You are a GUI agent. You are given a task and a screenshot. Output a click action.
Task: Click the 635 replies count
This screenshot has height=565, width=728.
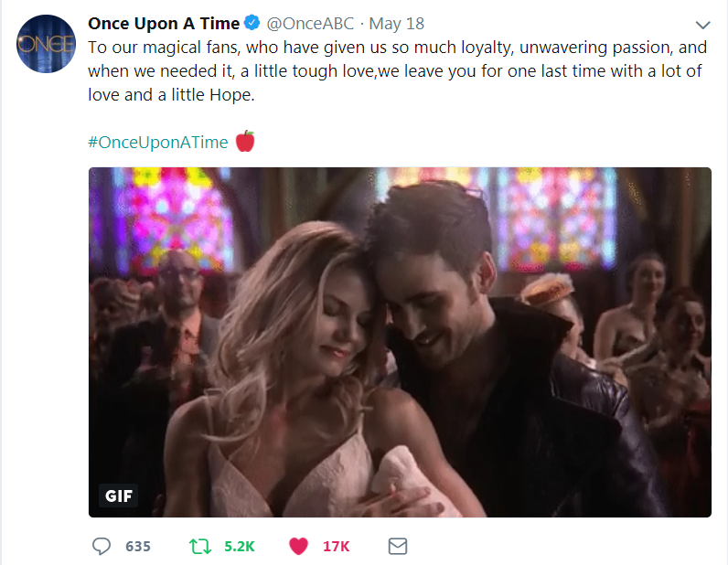(x=137, y=546)
